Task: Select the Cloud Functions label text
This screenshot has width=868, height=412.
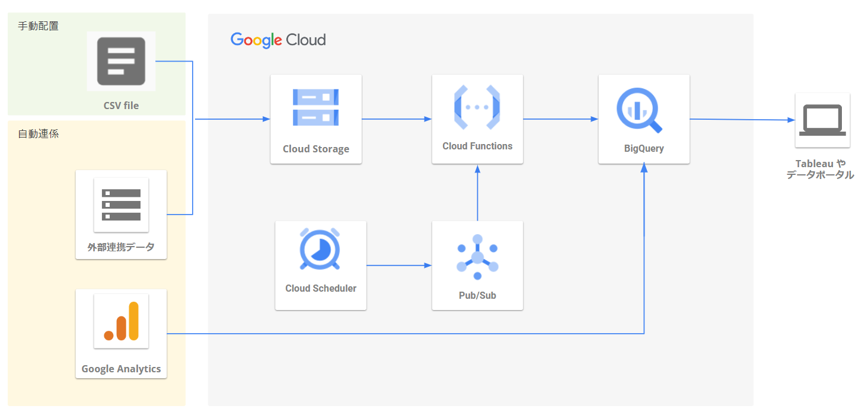Action: click(x=477, y=146)
